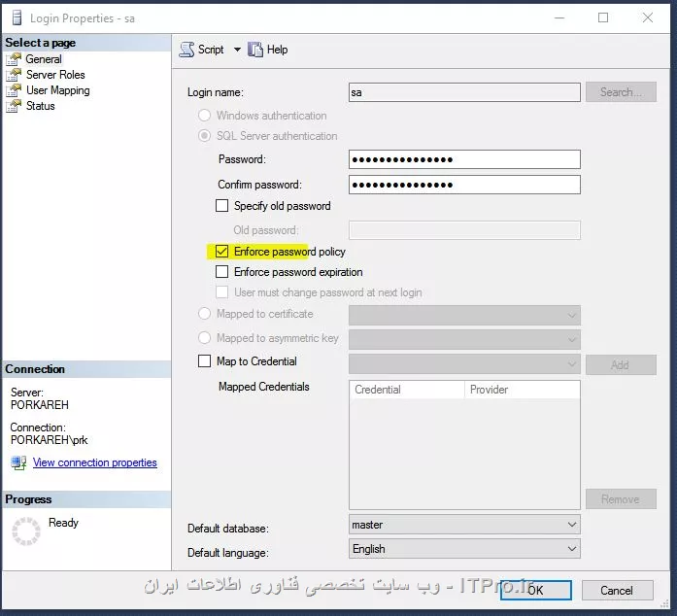Click the Password field

pyautogui.click(x=464, y=159)
